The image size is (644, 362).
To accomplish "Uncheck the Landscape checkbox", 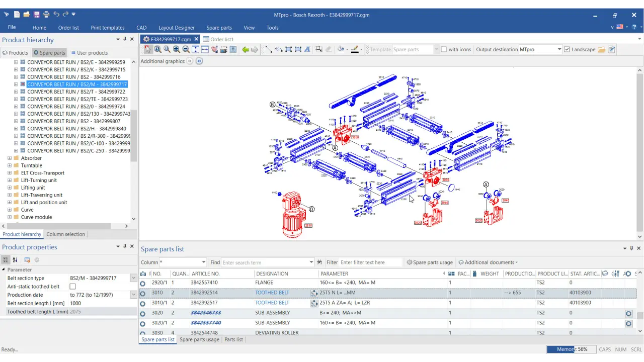I will pyautogui.click(x=567, y=49).
